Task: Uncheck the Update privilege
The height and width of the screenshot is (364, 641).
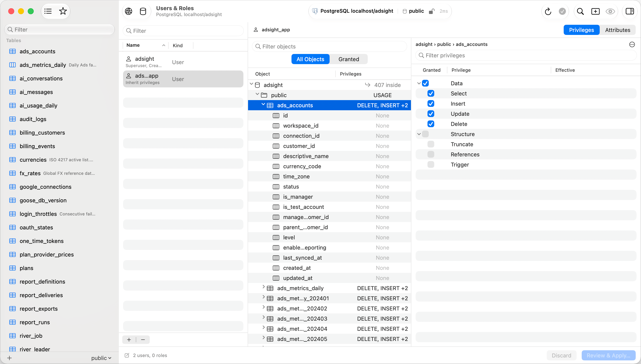Action: pos(431,114)
